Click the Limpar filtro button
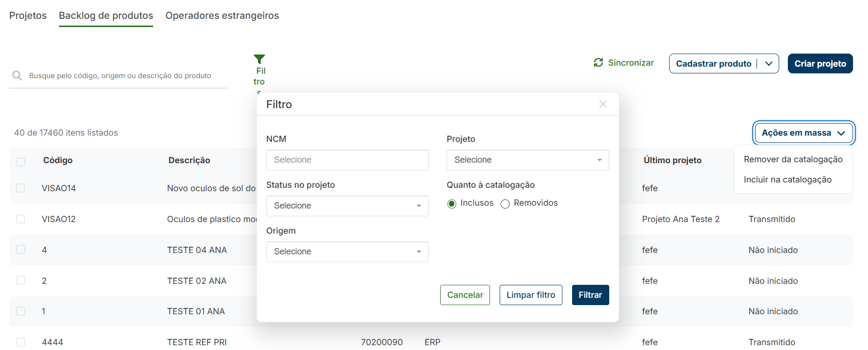 [531, 295]
